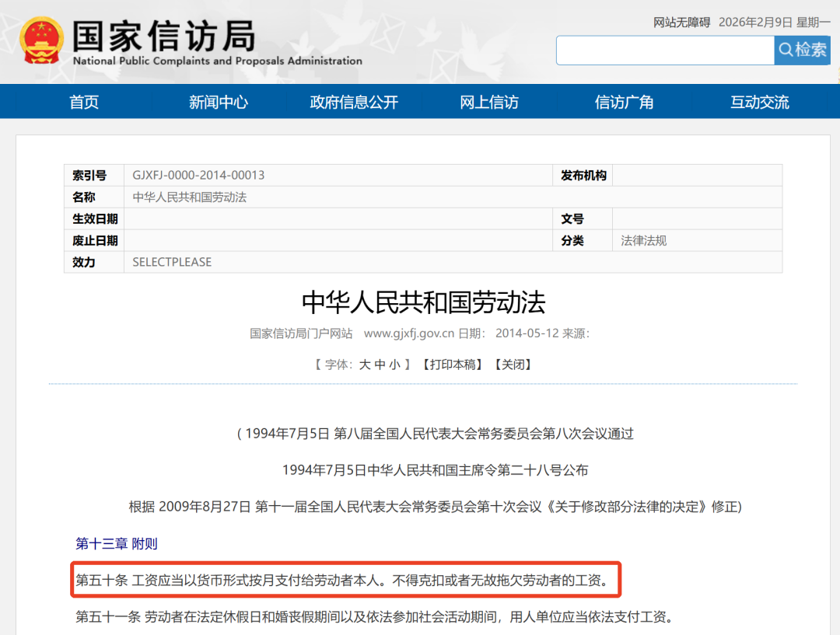Viewport: 840px width, 635px height.
Task: Open the 新闻中心 navigation tab
Action: [219, 102]
